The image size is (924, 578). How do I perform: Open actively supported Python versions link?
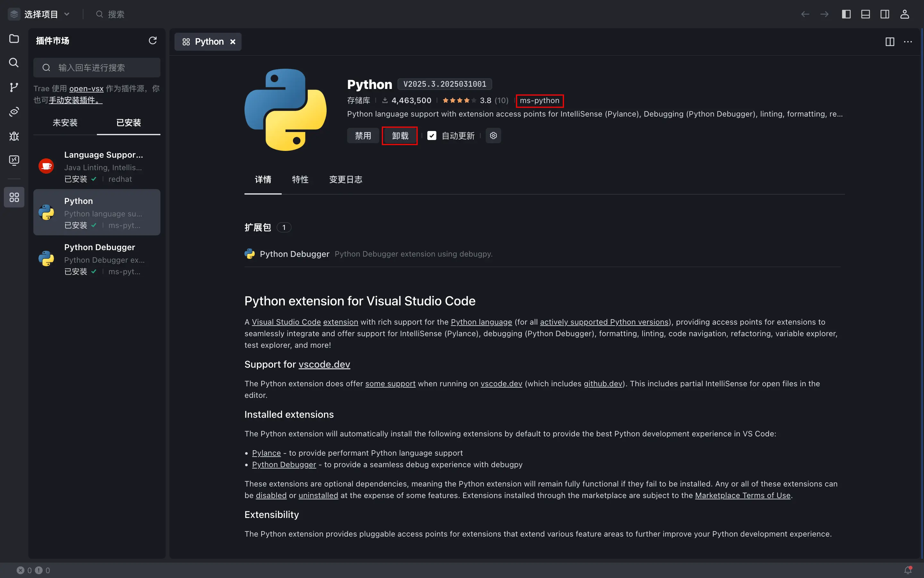(604, 322)
